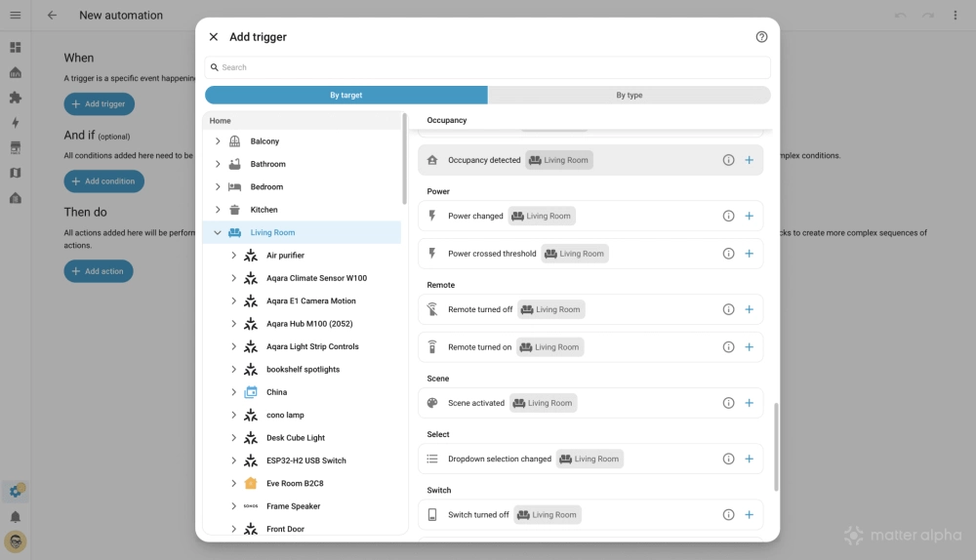Click the Eve Room B2C8 orange icon
Viewport: 976px width, 560px height.
pos(251,484)
